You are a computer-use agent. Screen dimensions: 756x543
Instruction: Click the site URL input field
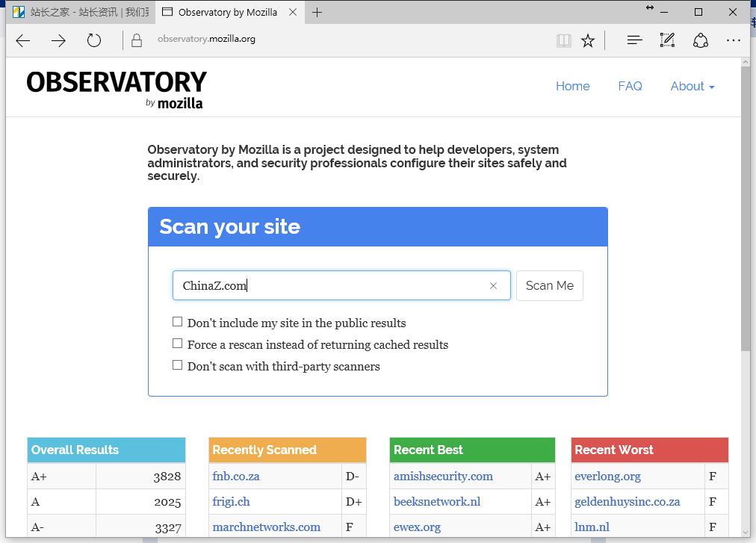[x=341, y=285]
